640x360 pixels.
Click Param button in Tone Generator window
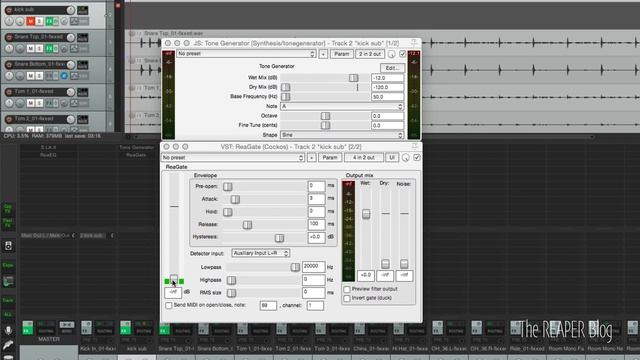pyautogui.click(x=342, y=54)
